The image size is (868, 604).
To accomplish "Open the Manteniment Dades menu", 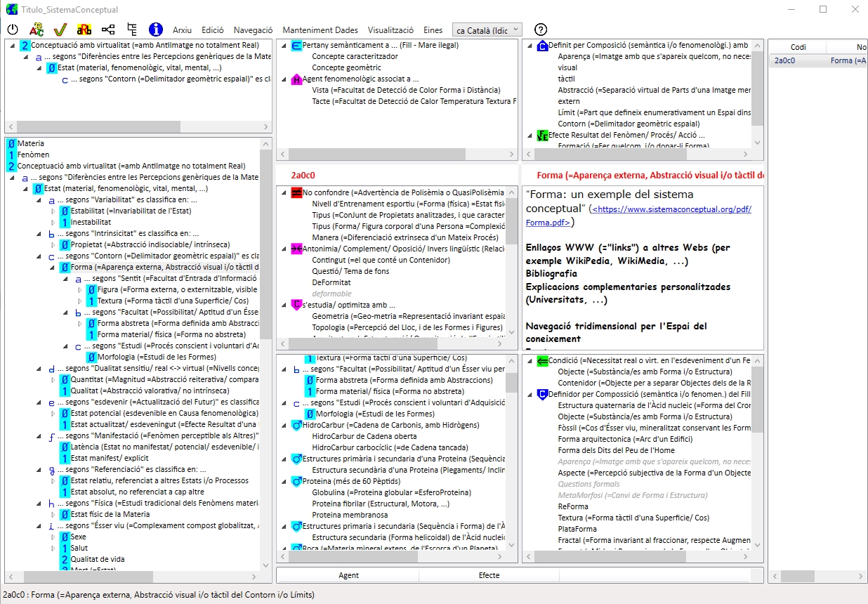I will [320, 30].
